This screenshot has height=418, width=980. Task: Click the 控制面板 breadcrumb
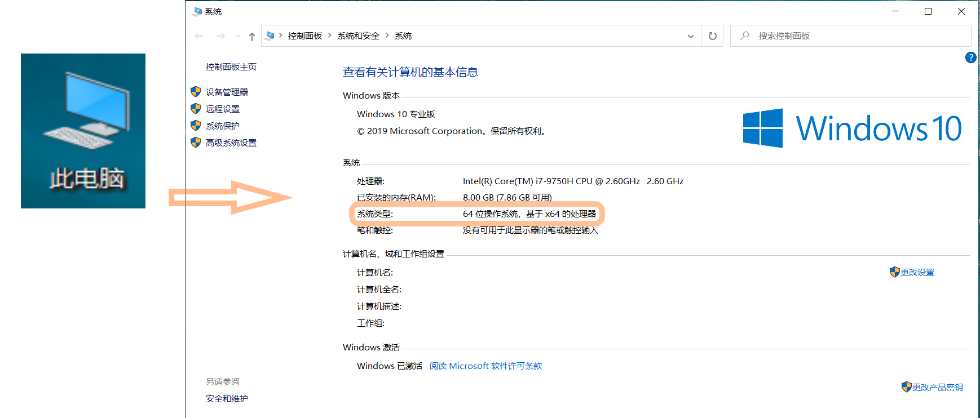coord(305,36)
